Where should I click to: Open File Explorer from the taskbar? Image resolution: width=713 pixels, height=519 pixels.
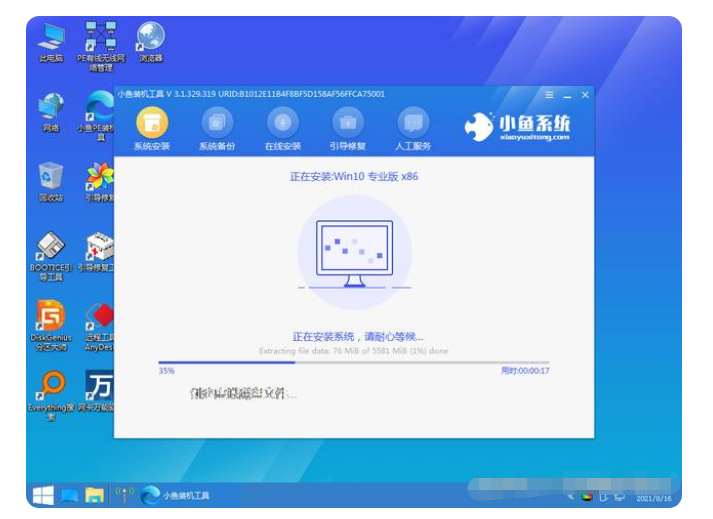[95, 495]
